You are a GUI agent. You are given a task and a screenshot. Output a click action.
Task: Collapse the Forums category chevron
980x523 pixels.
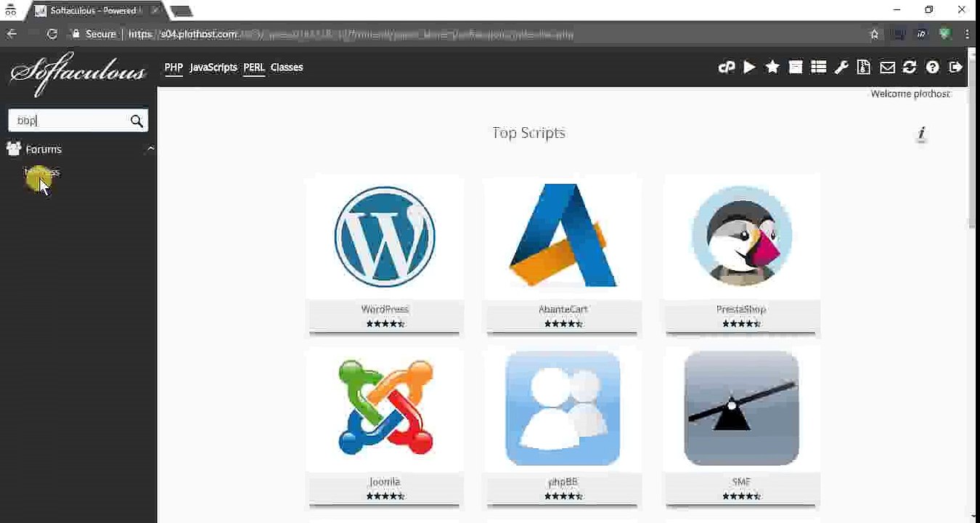pos(150,149)
